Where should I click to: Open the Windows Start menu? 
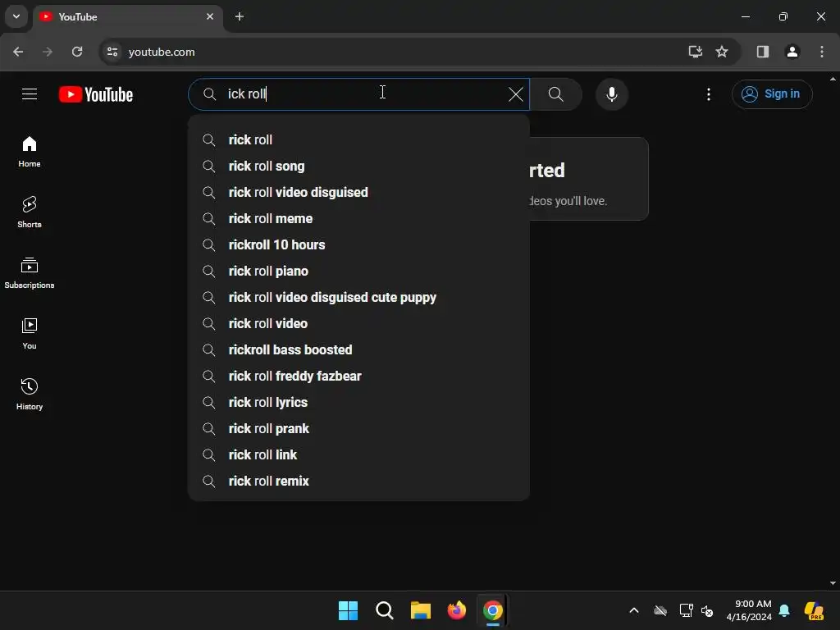tap(348, 610)
